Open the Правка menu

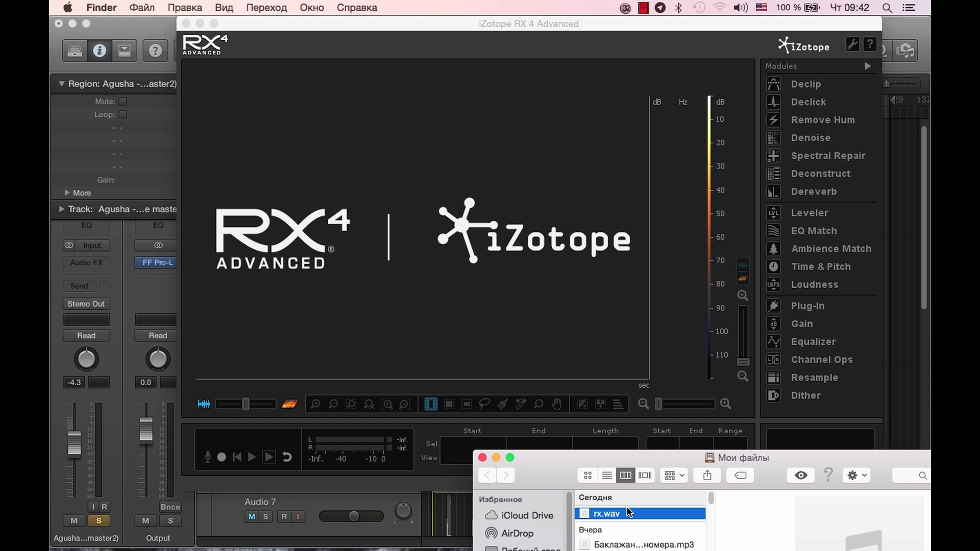pos(185,8)
